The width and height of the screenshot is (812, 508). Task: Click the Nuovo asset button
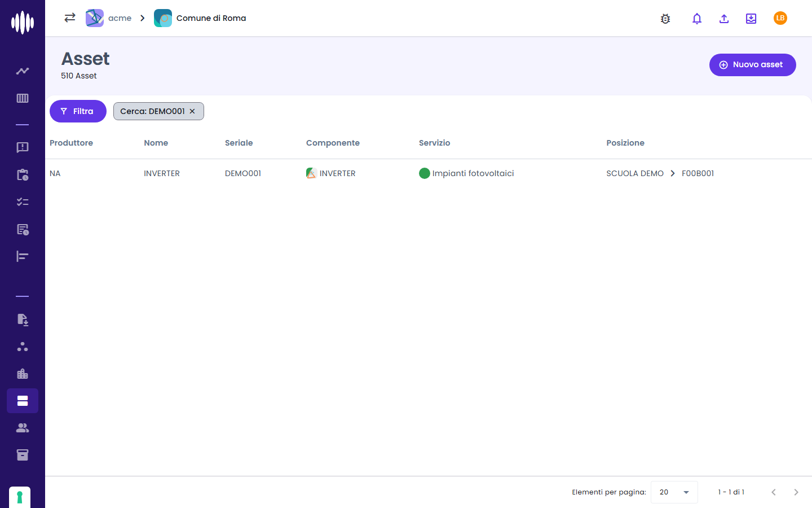coord(753,65)
